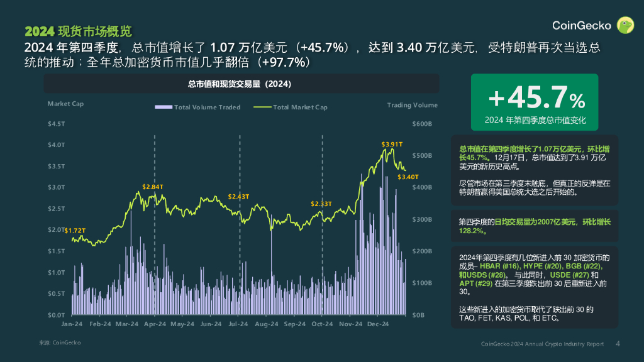Image resolution: width=644 pixels, height=362 pixels.
Task: Click the CoinGecko brand name text
Action: click(x=582, y=25)
